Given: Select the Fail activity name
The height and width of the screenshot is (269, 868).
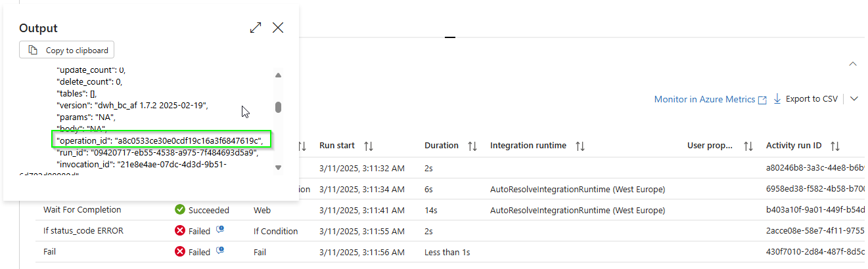Looking at the screenshot, I should (x=49, y=252).
